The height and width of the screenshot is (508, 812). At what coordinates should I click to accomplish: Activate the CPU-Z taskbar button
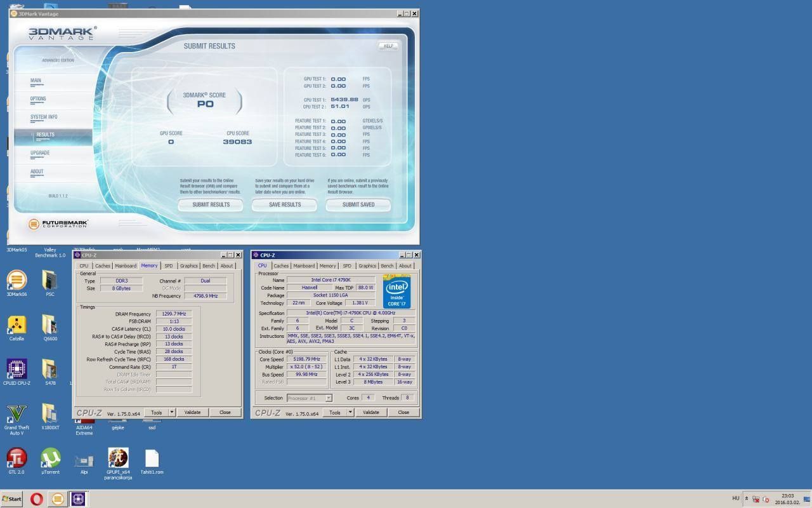coord(78,499)
